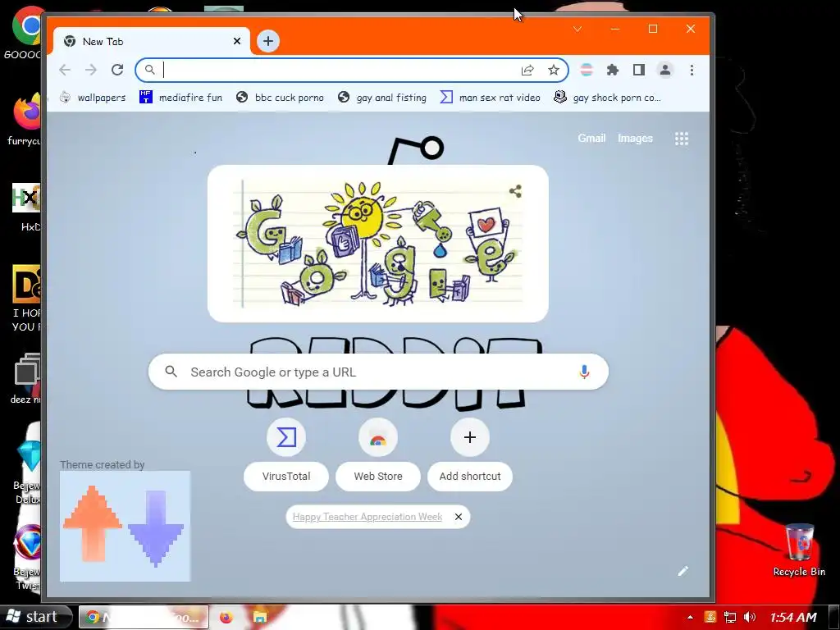Open the Extensions puzzle-piece menu

(x=612, y=70)
